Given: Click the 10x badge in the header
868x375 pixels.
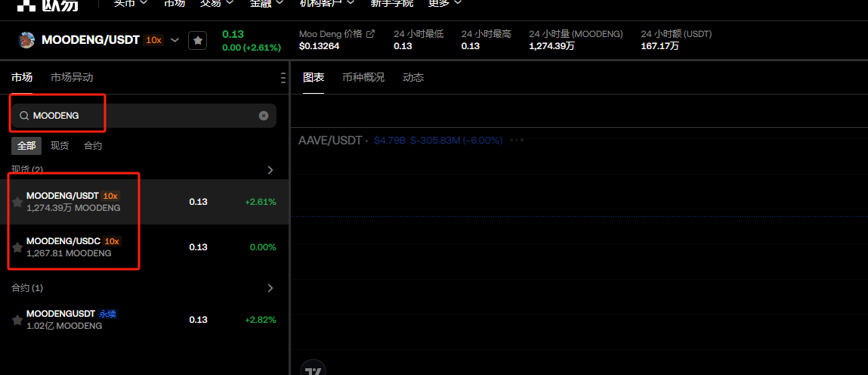Looking at the screenshot, I should pos(153,40).
